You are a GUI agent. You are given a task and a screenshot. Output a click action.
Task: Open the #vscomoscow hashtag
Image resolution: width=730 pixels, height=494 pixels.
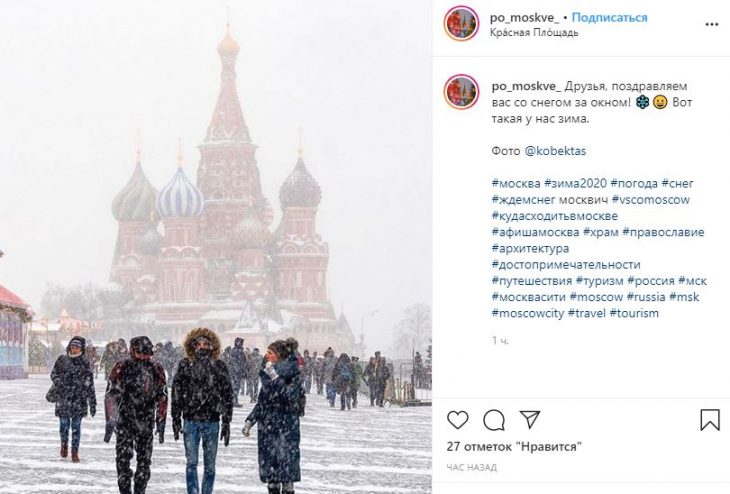[x=650, y=200]
